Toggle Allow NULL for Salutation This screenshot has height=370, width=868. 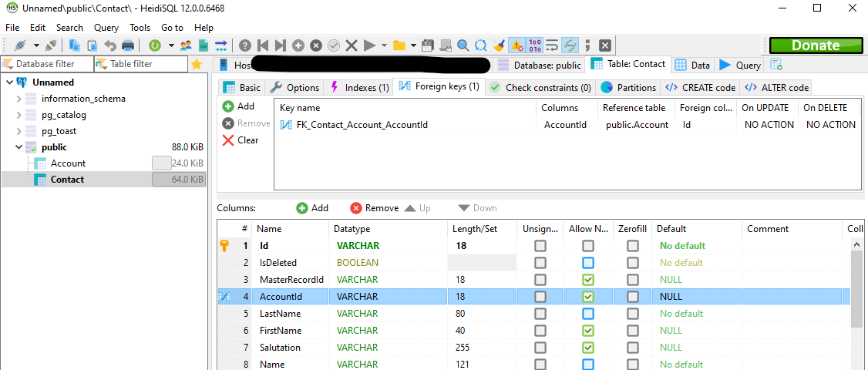588,348
